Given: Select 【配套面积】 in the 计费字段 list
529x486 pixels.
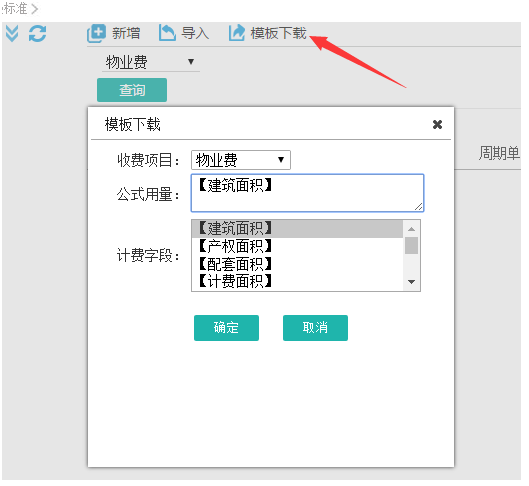Looking at the screenshot, I should tap(297, 264).
